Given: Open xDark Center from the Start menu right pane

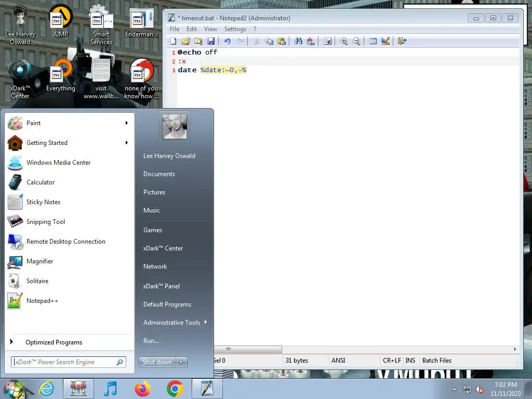Looking at the screenshot, I should coord(163,248).
